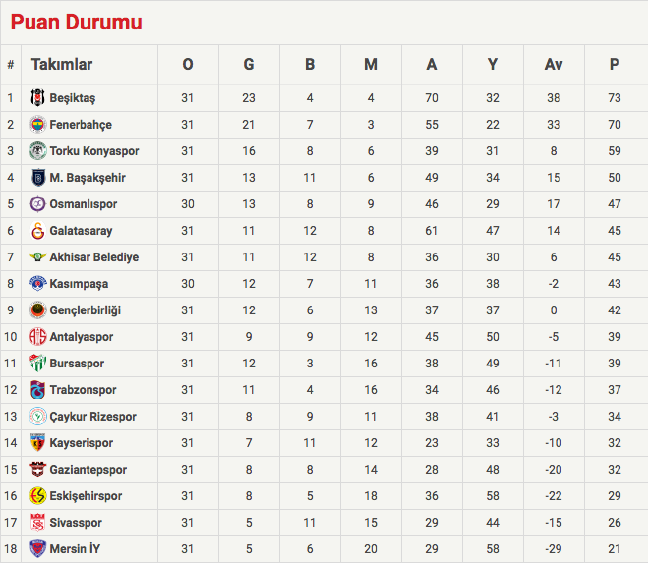Select the Osmanlıspor team name
Viewport: 648px width, 563px height.
point(83,204)
